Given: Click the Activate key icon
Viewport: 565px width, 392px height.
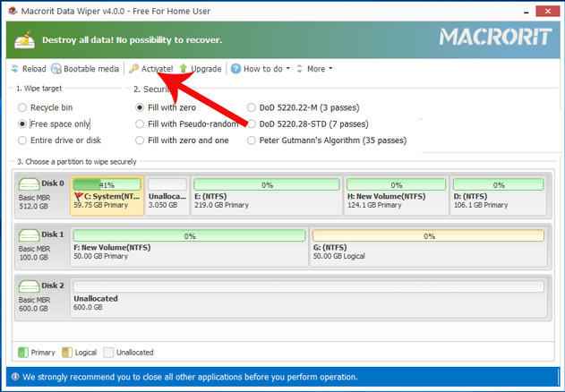Looking at the screenshot, I should [x=134, y=69].
